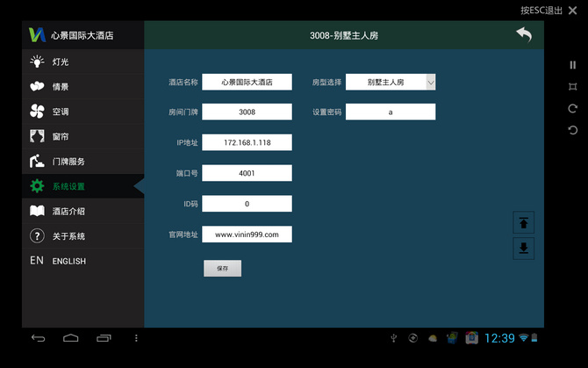This screenshot has width=588, height=368.
Task: Click the title 3008-别墅主人房
Action: 344,35
